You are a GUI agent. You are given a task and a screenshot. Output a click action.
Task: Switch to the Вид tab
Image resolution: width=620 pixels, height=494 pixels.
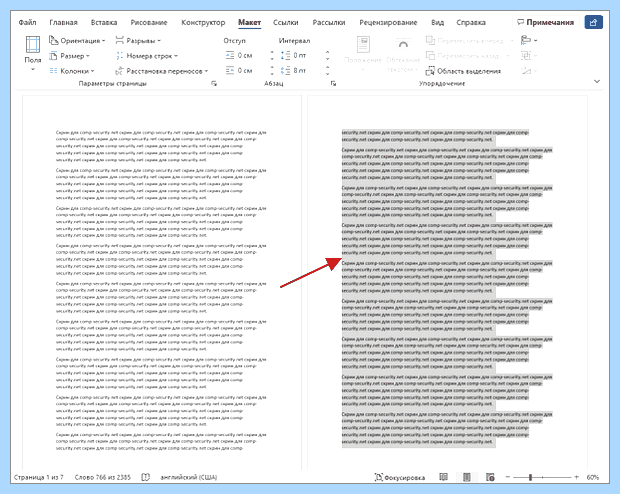[437, 22]
